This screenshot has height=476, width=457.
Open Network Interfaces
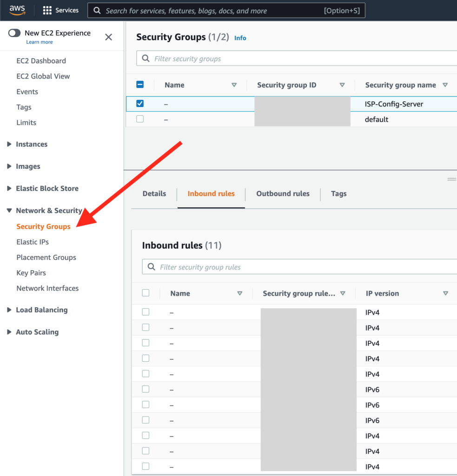(x=47, y=288)
